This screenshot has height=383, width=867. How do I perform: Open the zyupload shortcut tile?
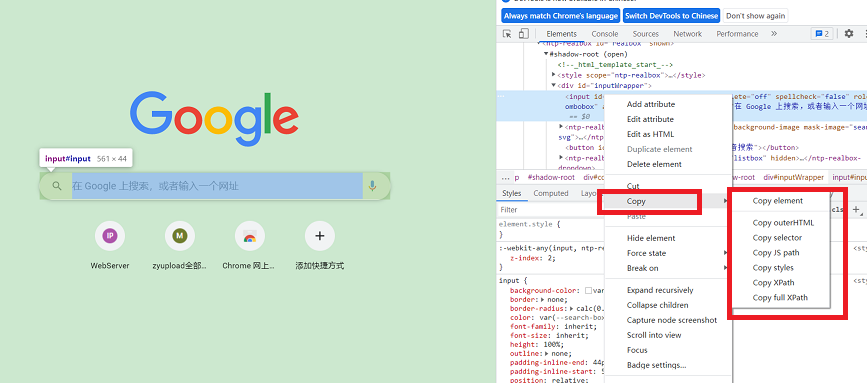click(x=180, y=245)
